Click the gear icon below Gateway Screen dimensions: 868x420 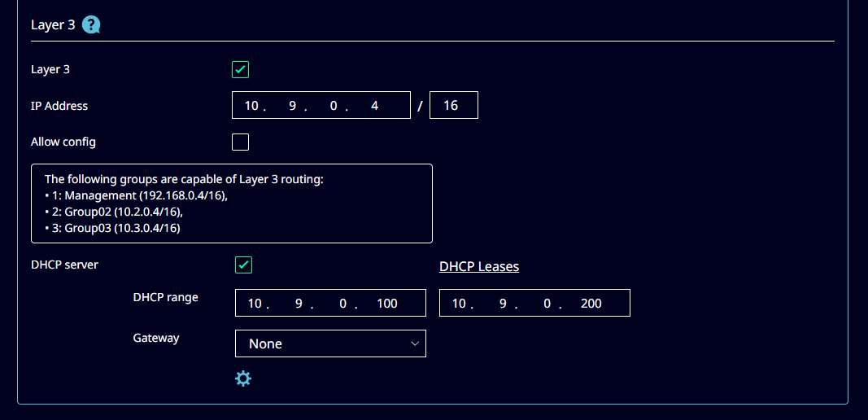(243, 378)
